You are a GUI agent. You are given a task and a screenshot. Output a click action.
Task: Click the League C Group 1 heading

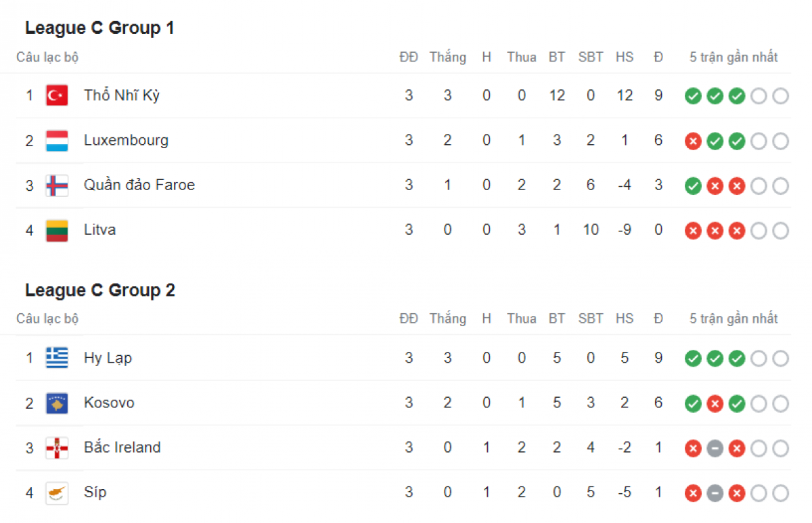click(x=99, y=28)
